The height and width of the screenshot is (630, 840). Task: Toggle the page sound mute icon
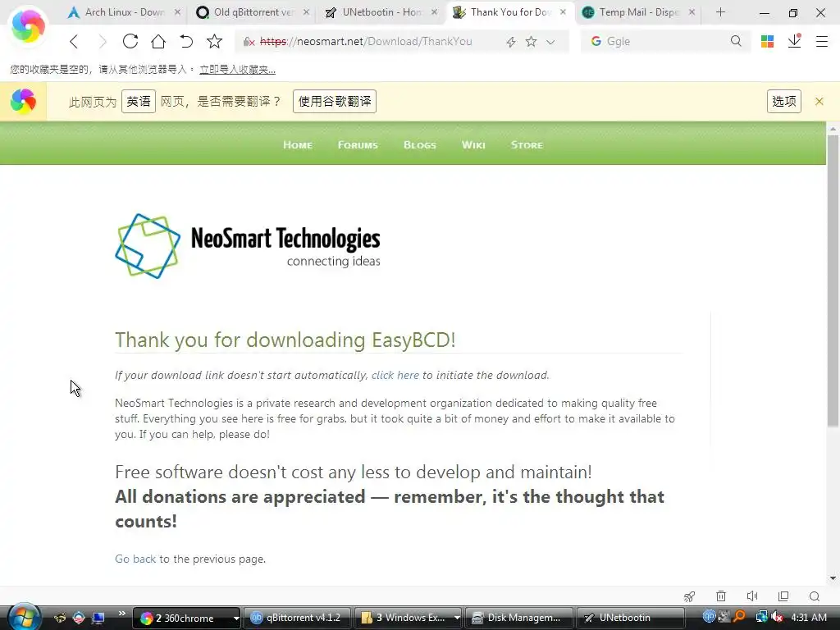point(752,596)
